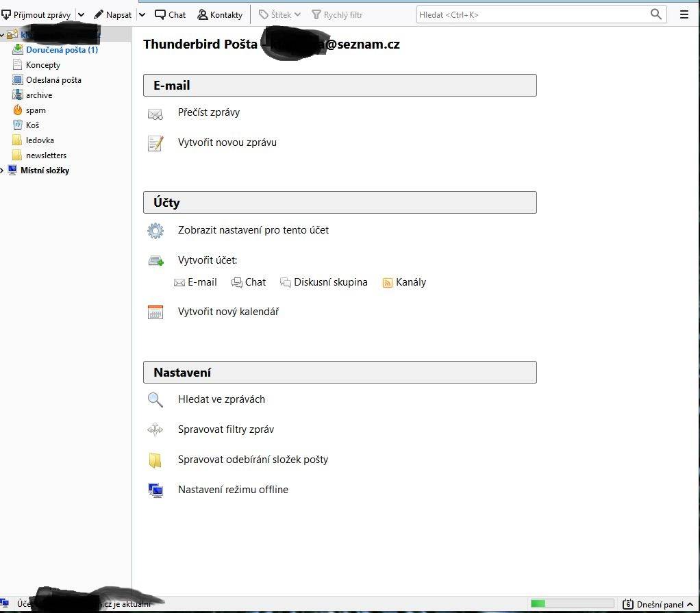Click Vytvořit novou zprávu link
This screenshot has height=613, width=700.
coord(227,142)
